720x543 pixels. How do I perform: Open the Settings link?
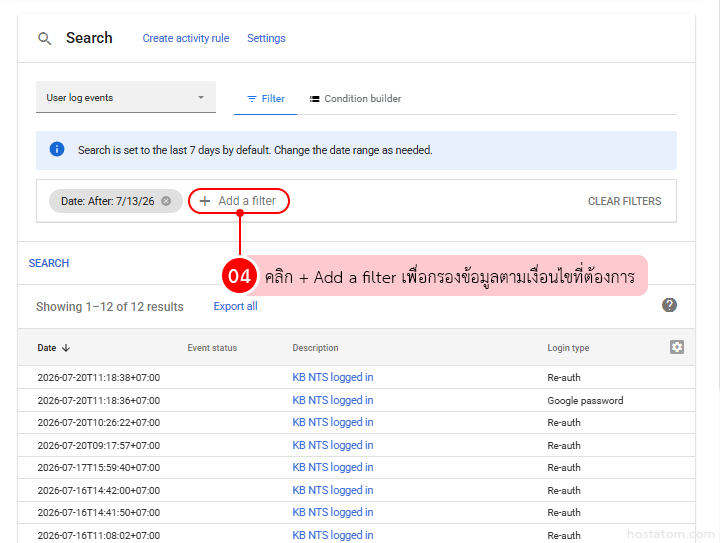click(266, 38)
